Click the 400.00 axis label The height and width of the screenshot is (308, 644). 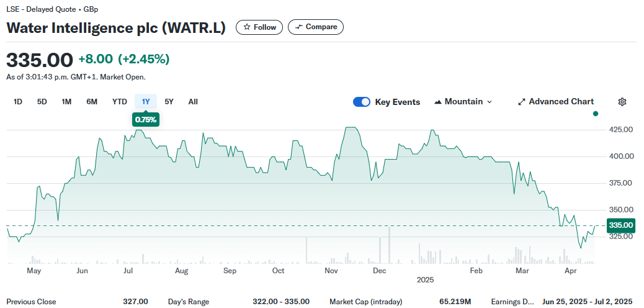pyautogui.click(x=622, y=156)
